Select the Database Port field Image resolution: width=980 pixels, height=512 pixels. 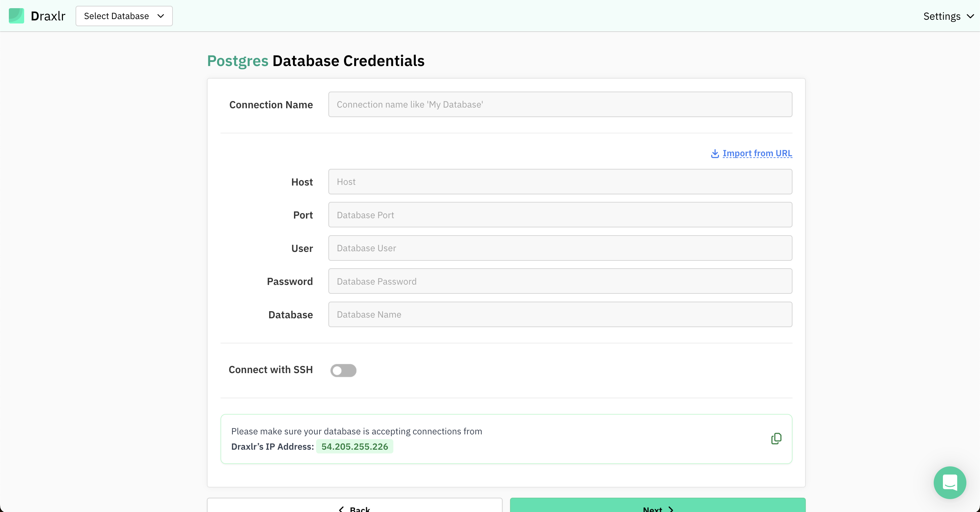pos(560,215)
